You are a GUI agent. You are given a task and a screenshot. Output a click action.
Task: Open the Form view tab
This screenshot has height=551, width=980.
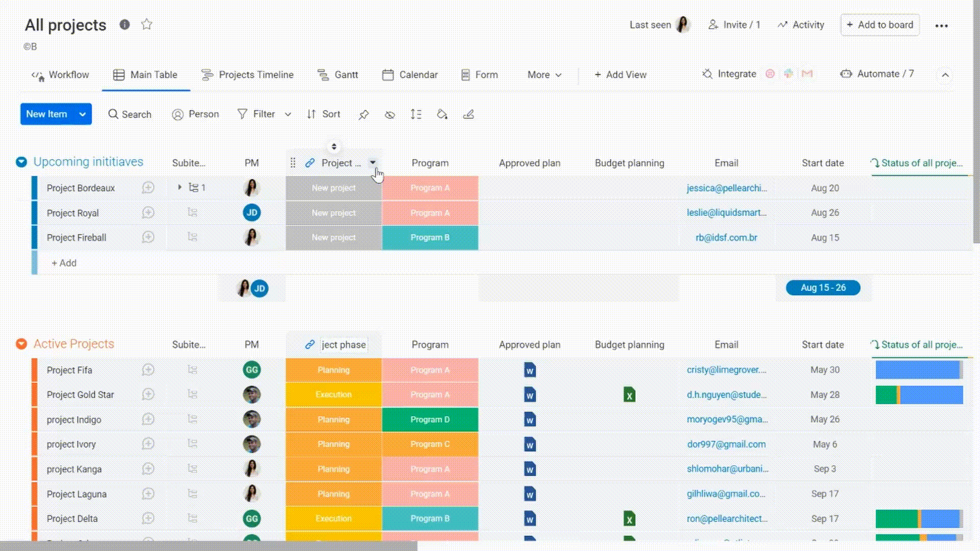479,75
